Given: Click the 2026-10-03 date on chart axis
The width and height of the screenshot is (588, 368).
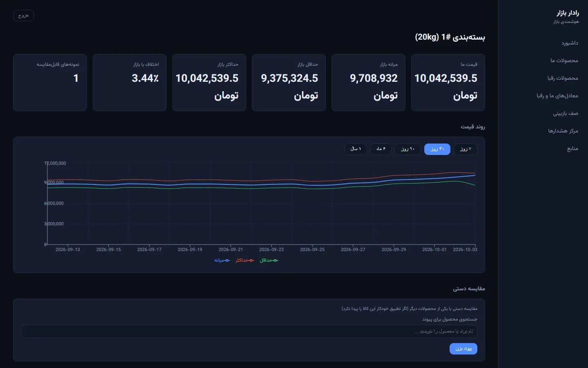Looking at the screenshot, I should tap(465, 249).
